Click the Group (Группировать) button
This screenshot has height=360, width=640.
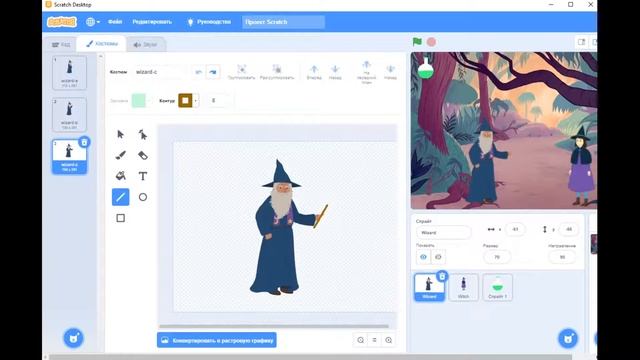pyautogui.click(x=241, y=72)
